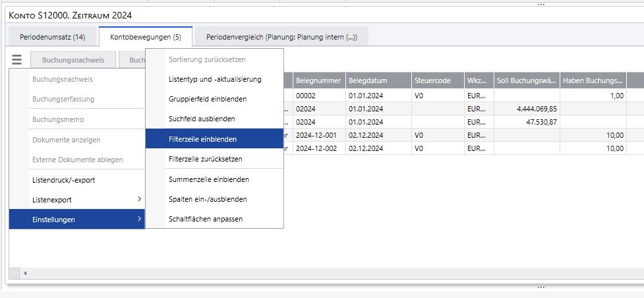
Task: Choose Listentyp und -aktualisierung option
Action: [x=215, y=79]
